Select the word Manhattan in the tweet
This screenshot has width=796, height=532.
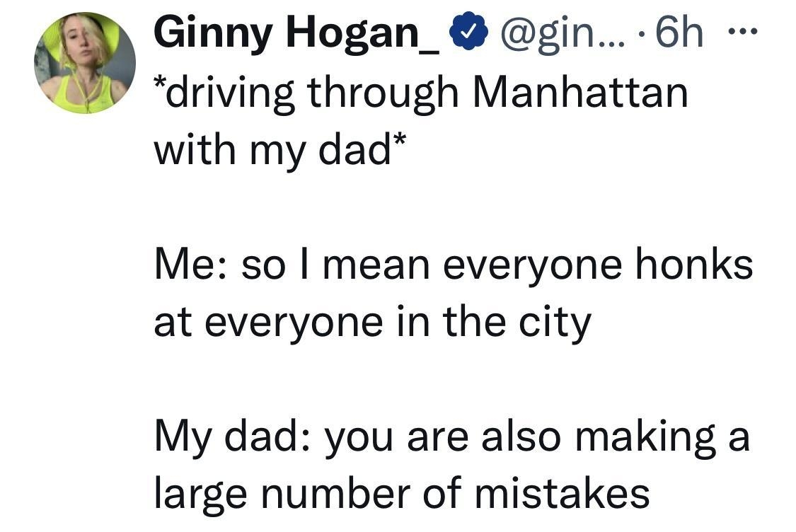[x=582, y=89]
